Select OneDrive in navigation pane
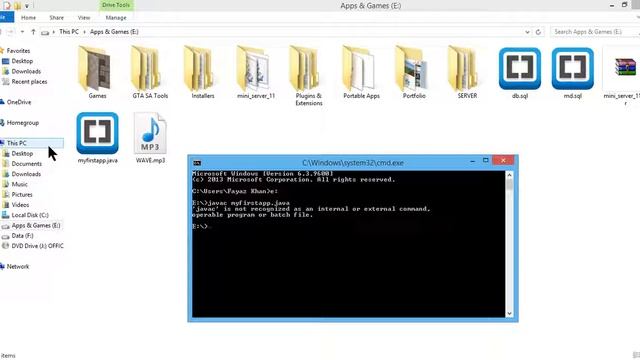640x360 pixels. (19, 102)
